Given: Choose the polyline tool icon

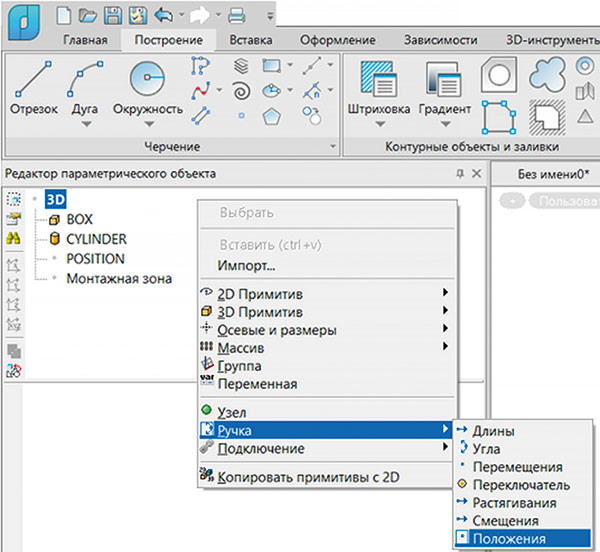Looking at the screenshot, I should tap(201, 65).
